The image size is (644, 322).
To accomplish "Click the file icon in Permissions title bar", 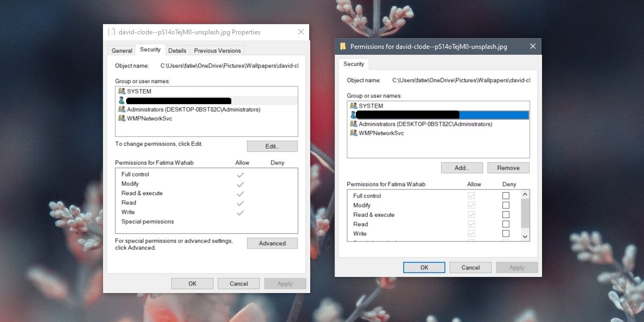I will pos(342,46).
